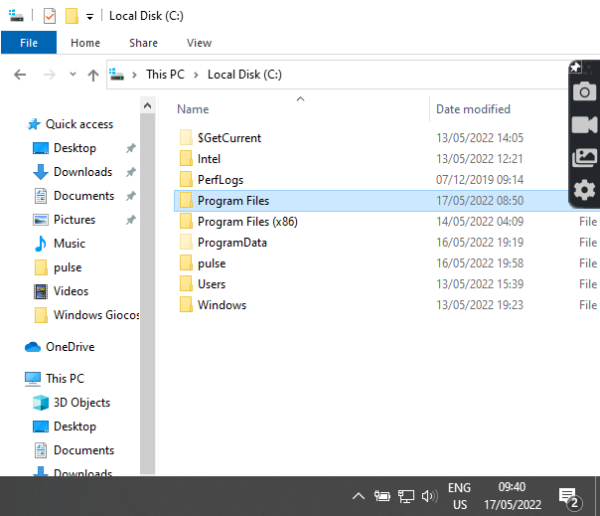Click the Properties quick access toolbar icon

50,16
